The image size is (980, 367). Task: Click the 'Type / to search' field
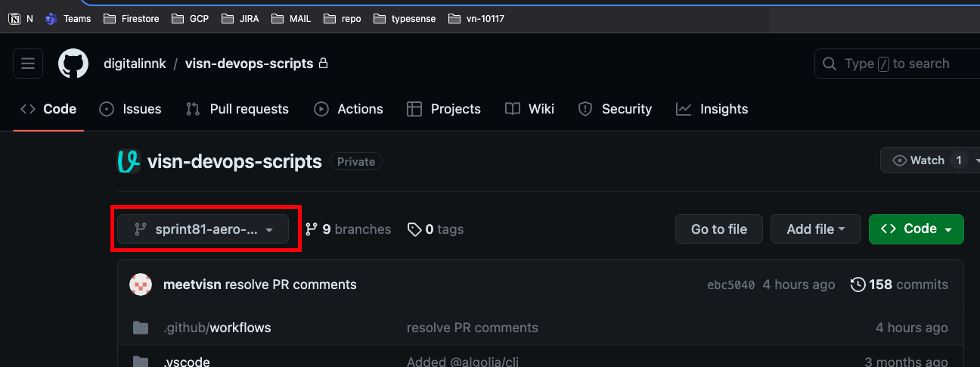coord(897,64)
